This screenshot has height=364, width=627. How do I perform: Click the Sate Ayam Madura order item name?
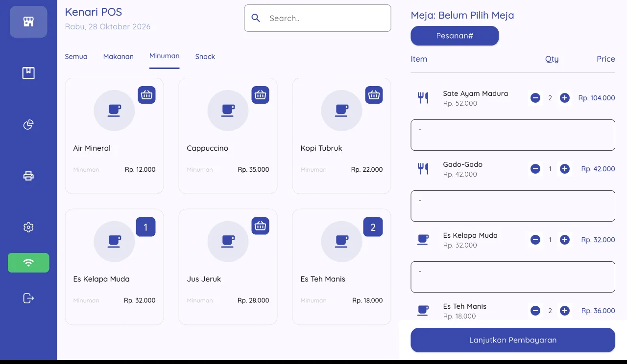475,93
